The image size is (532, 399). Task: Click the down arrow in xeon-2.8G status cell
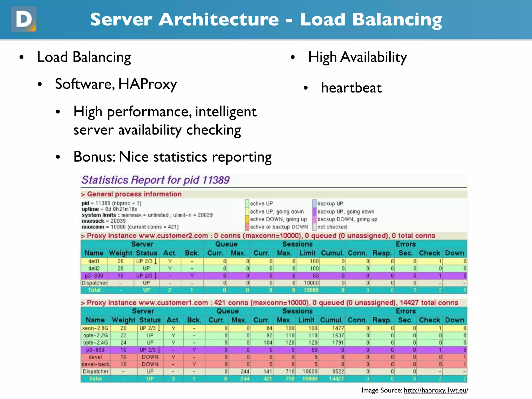point(159,328)
